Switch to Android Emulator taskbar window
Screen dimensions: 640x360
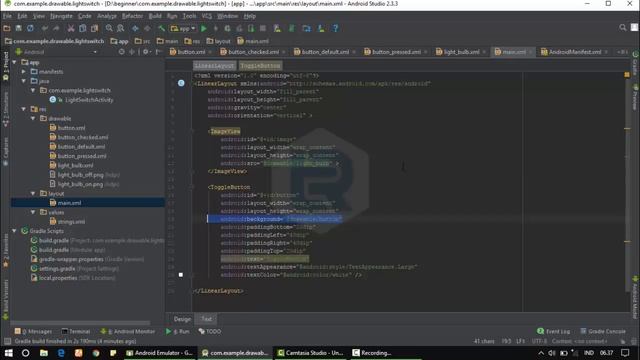160,353
